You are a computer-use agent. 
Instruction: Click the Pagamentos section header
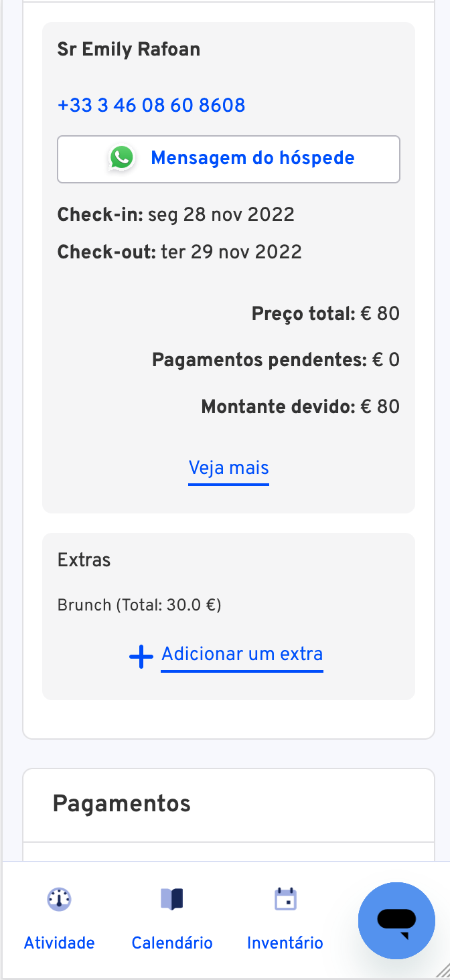[x=122, y=803]
